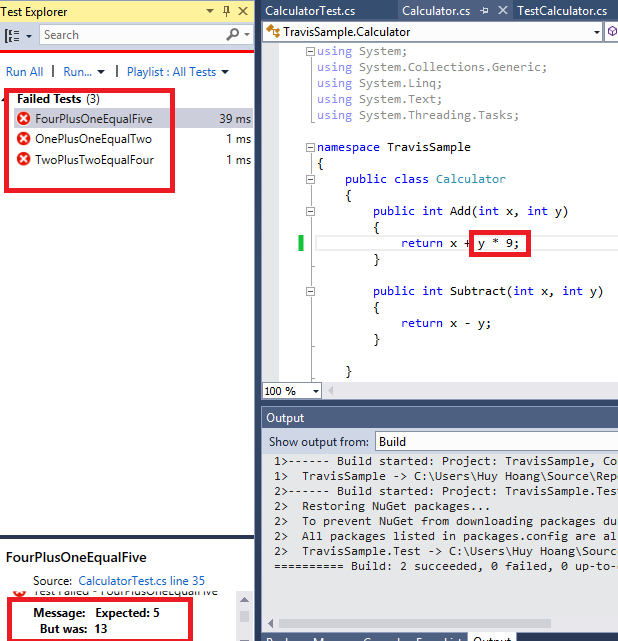Screen dimensions: 618x641
Task: Open the CalculatorTest.cs line 35 source link
Action: click(x=141, y=580)
